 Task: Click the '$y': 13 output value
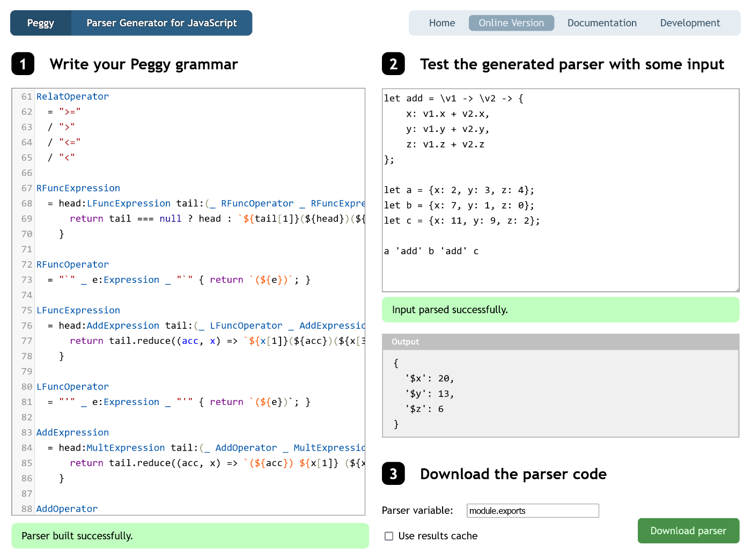(x=430, y=394)
